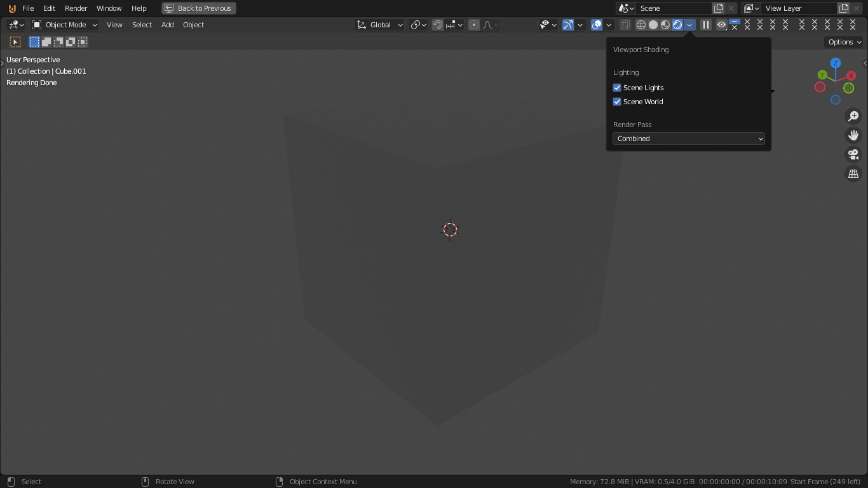Create a new scene with copy icon
The height and width of the screenshot is (488, 868).
[719, 8]
